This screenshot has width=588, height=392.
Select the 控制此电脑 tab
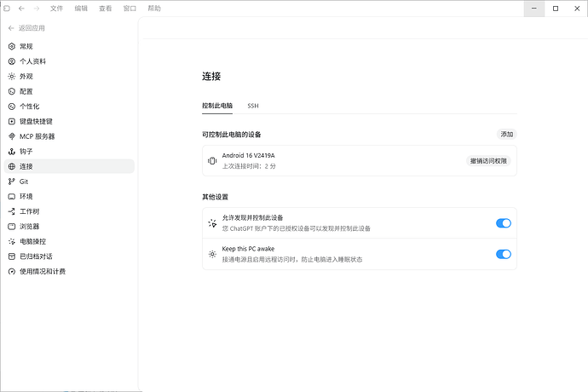coord(217,106)
